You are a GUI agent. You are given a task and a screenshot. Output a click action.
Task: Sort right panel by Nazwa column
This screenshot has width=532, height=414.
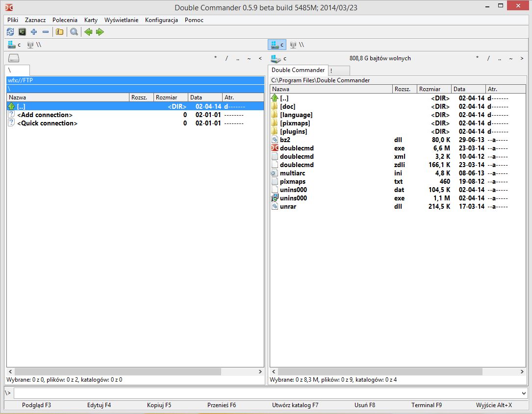click(x=331, y=89)
